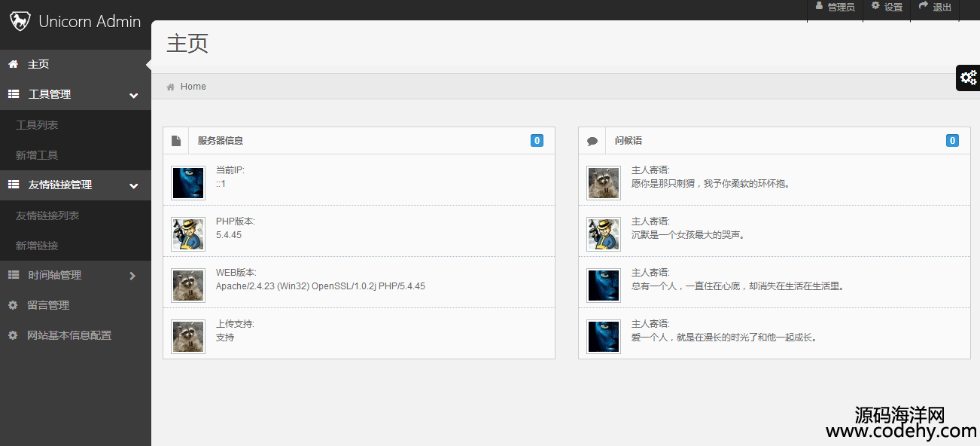Image resolution: width=980 pixels, height=446 pixels.
Task: Expand the 时间轴管理 chevron
Action: point(132,276)
